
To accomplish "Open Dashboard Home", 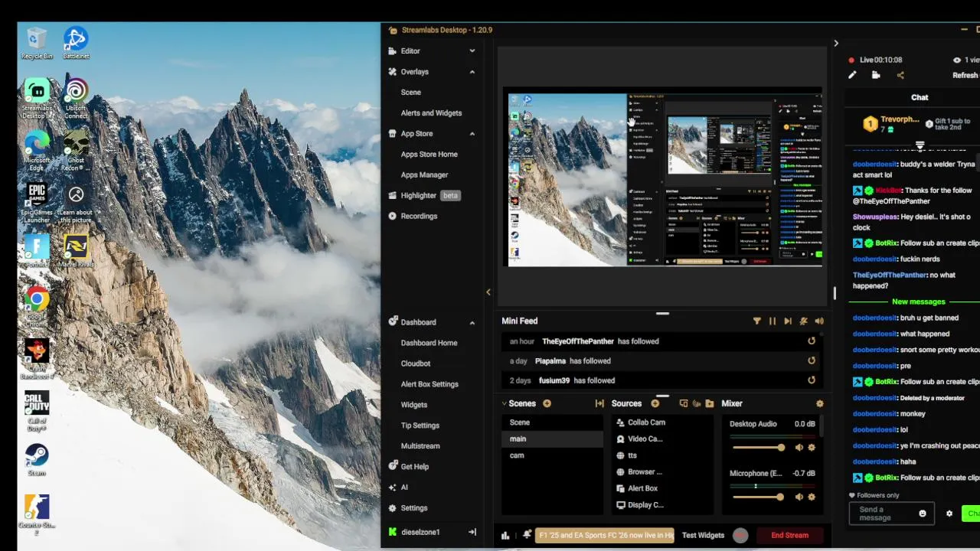I will pyautogui.click(x=429, y=343).
